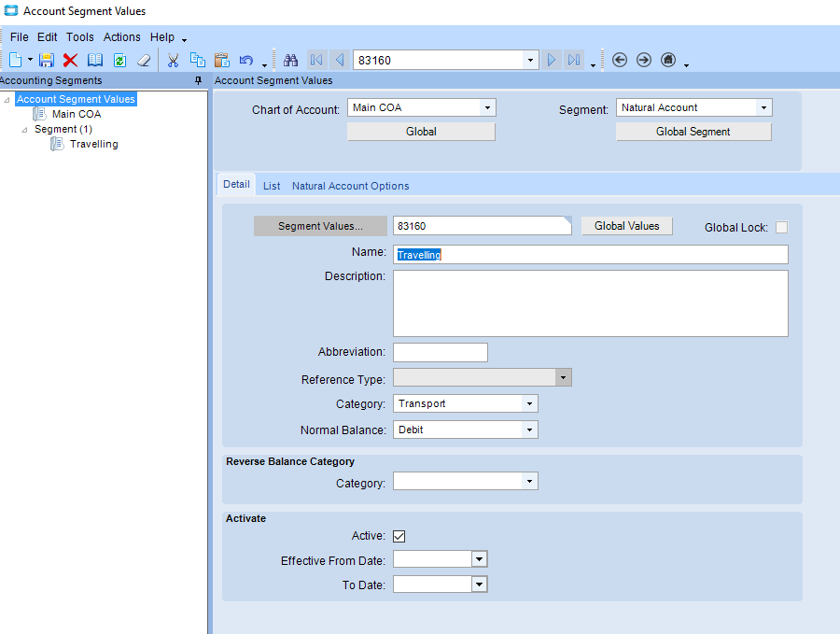The width and height of the screenshot is (840, 634).
Task: Go to the next record arrow
Action: pyautogui.click(x=552, y=60)
